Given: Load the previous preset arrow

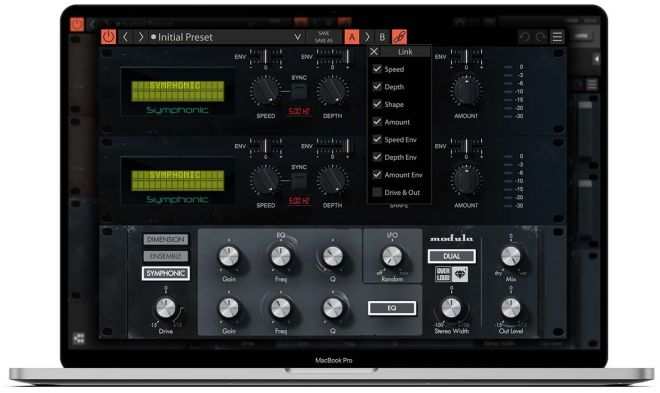Looking at the screenshot, I should pyautogui.click(x=125, y=37).
